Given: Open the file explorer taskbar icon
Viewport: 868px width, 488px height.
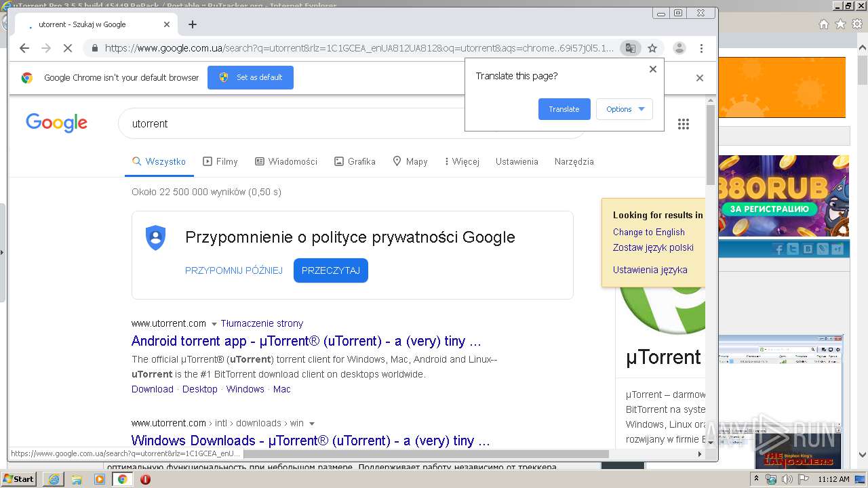Looking at the screenshot, I should 77,479.
